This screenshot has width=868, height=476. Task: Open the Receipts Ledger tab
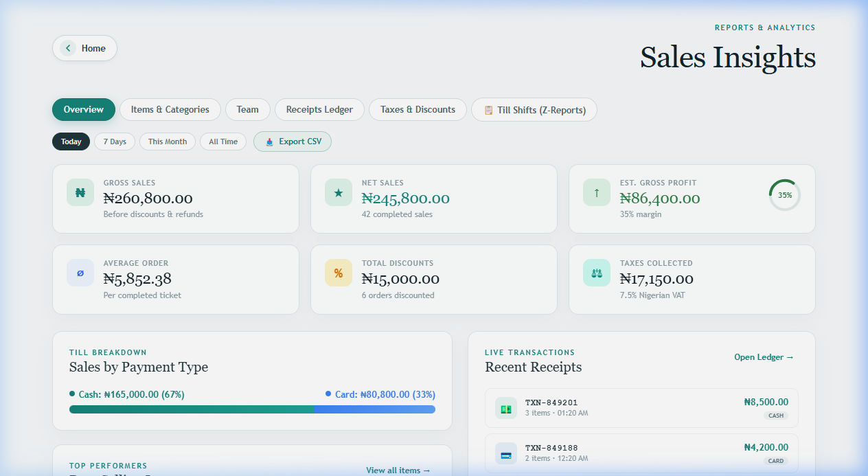319,109
